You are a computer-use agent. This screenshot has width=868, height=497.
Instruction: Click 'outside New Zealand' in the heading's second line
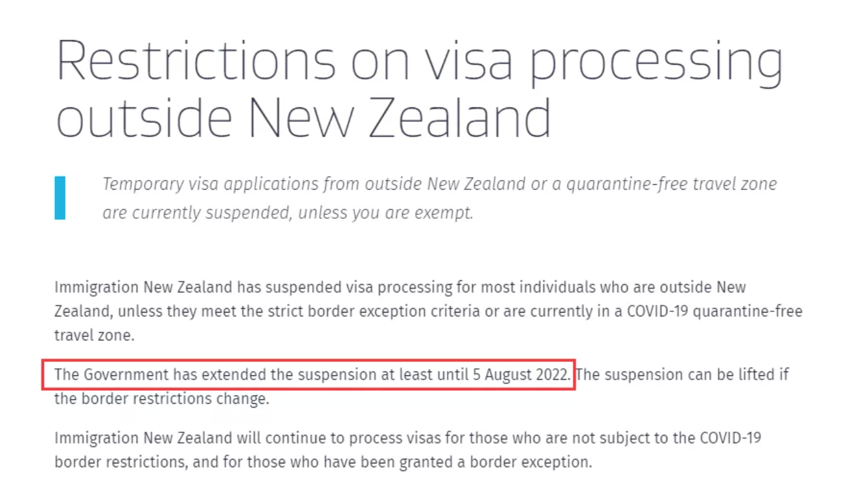pyautogui.click(x=304, y=117)
